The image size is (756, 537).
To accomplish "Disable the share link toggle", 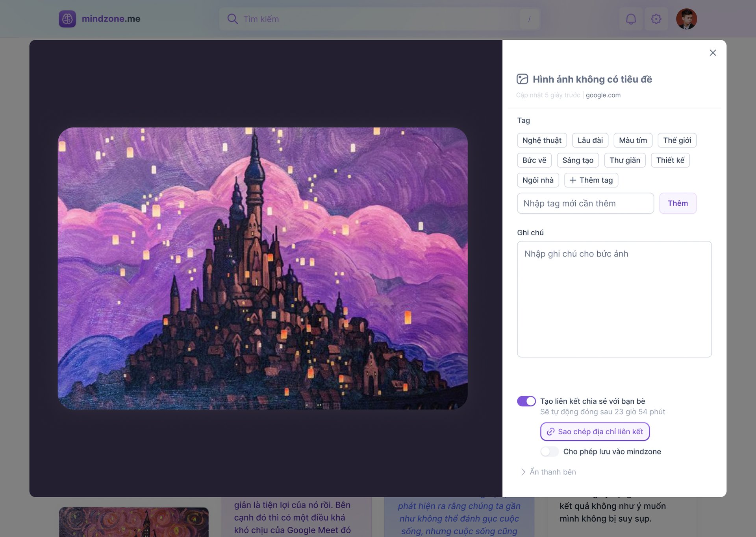I will [526, 401].
